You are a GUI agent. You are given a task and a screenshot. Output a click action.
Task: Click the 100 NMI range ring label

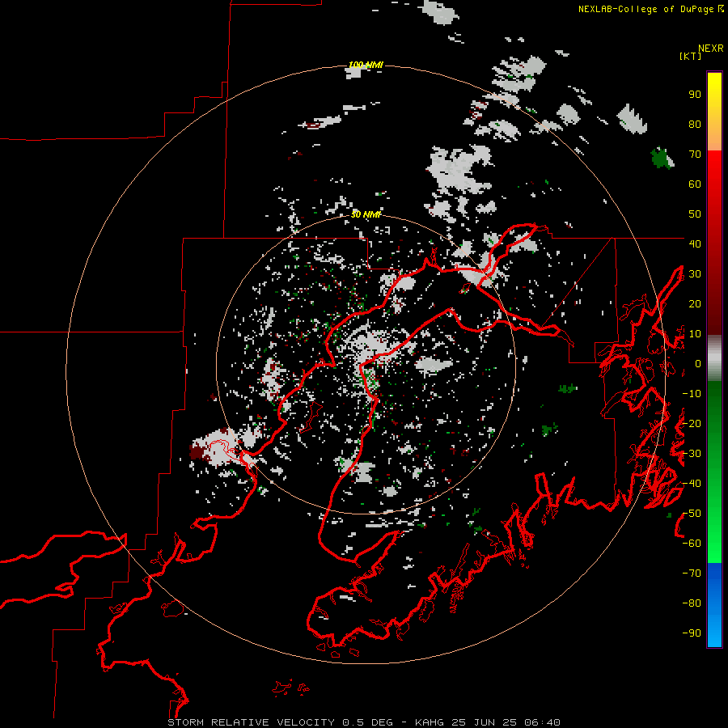point(366,65)
